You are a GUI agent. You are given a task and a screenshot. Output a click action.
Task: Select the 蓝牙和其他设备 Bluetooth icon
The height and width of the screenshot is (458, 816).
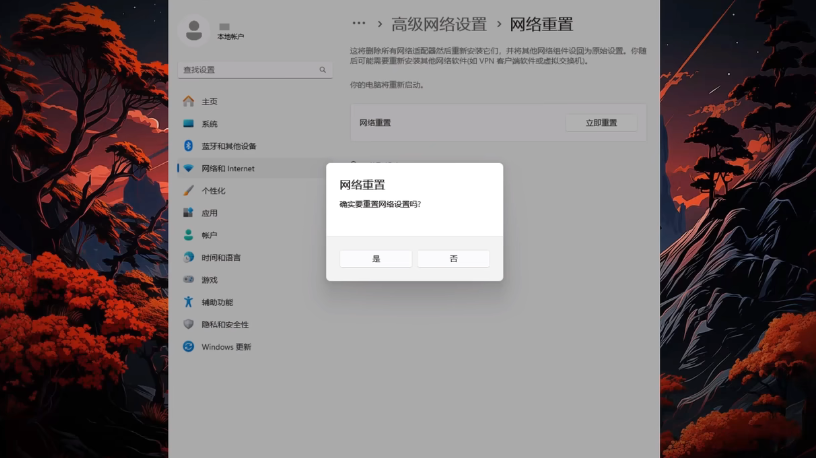[x=188, y=146]
